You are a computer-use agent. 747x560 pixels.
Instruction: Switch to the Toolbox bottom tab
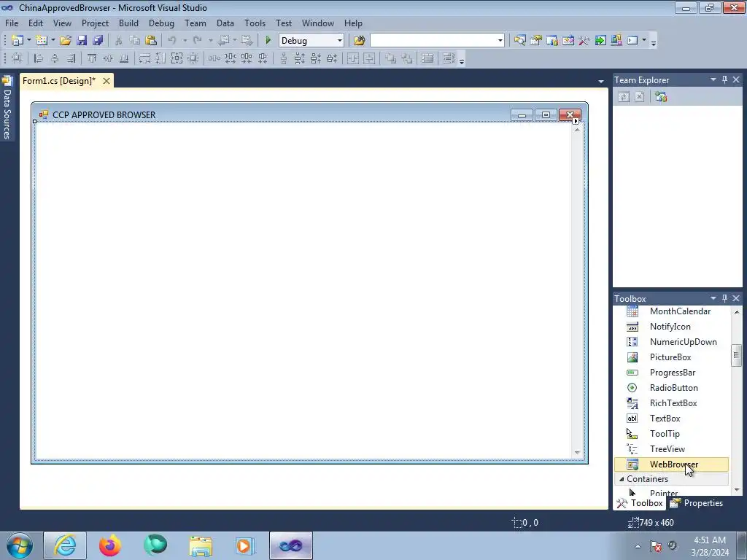tap(640, 503)
